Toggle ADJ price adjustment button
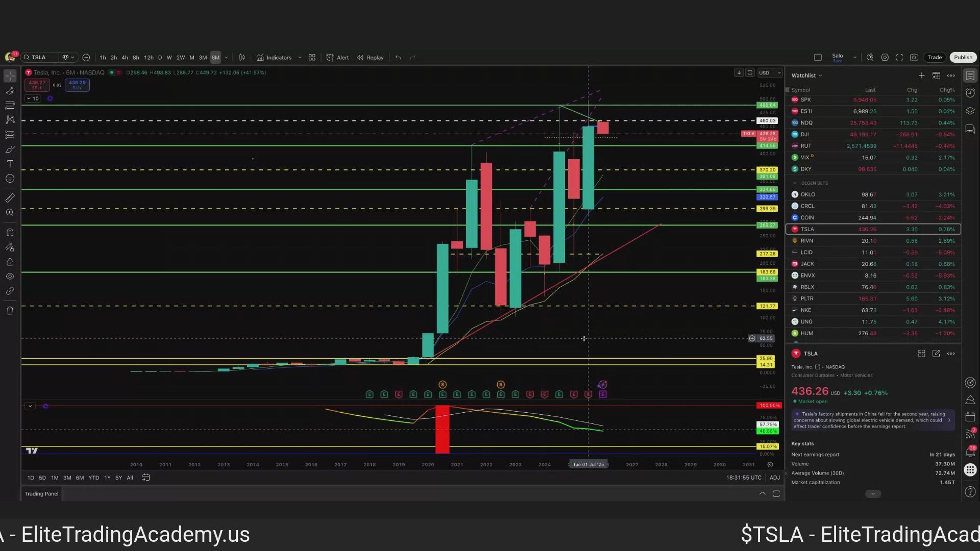 coord(774,478)
